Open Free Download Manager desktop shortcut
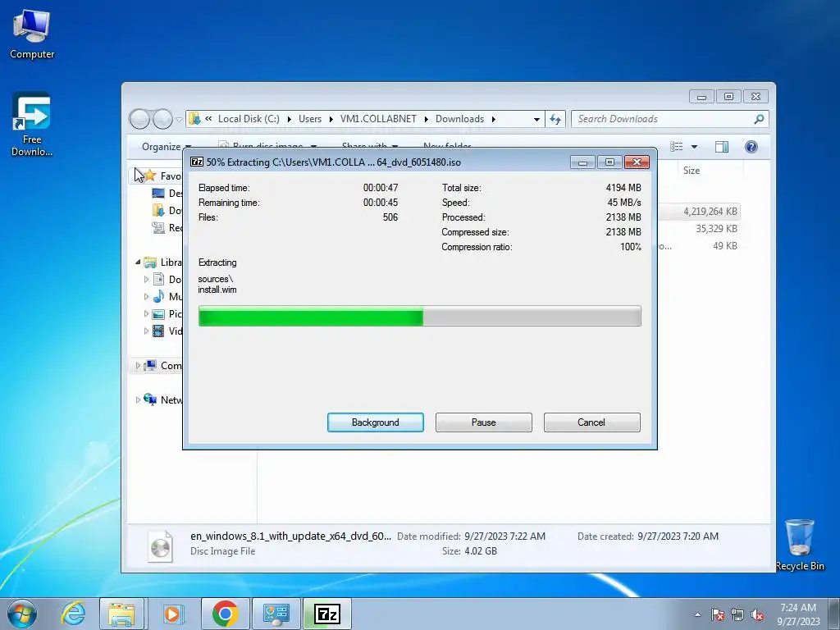Image resolution: width=840 pixels, height=630 pixels. 32,125
